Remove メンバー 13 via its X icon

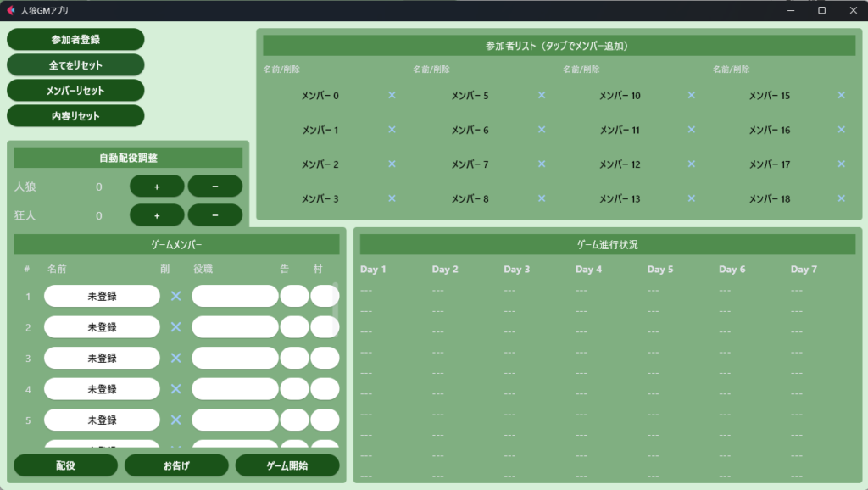[x=692, y=198]
